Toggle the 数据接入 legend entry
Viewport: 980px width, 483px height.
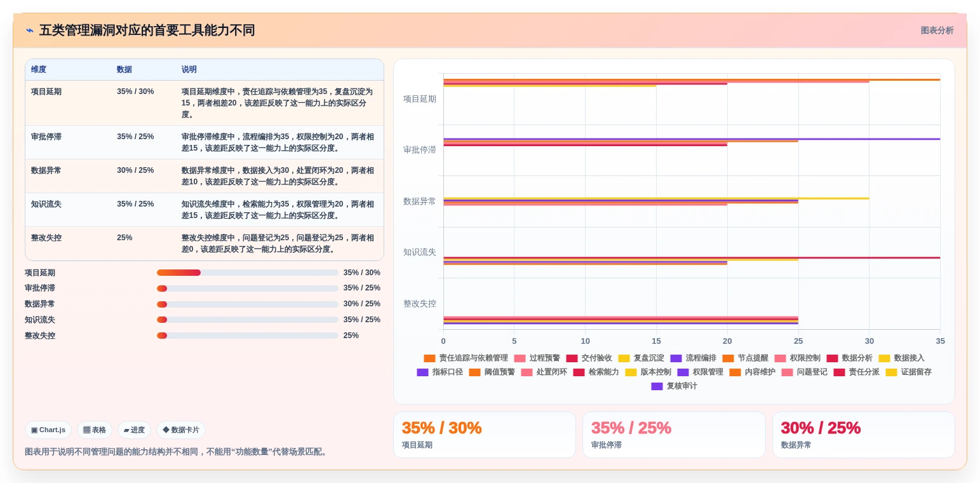(x=901, y=358)
